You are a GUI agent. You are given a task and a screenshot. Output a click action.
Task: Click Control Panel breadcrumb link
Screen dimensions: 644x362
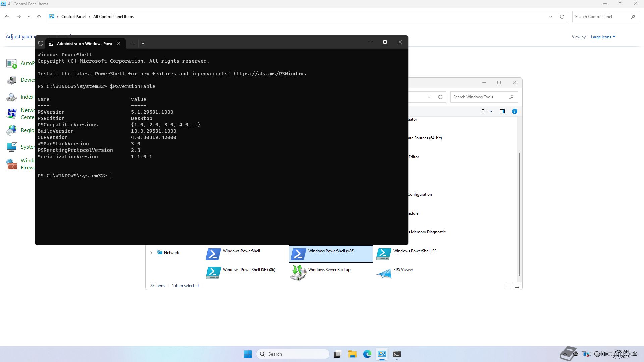[x=73, y=17]
